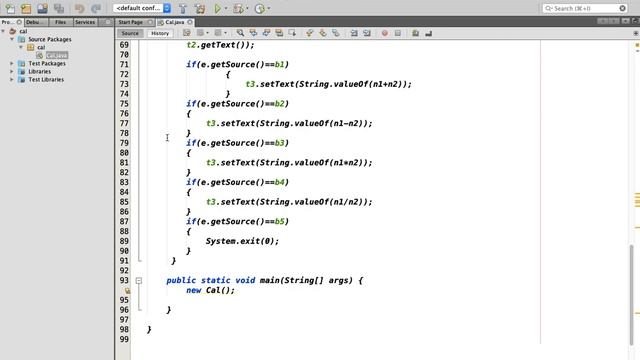
Task: Click the Shift Line Right icon
Action: pos(367,33)
